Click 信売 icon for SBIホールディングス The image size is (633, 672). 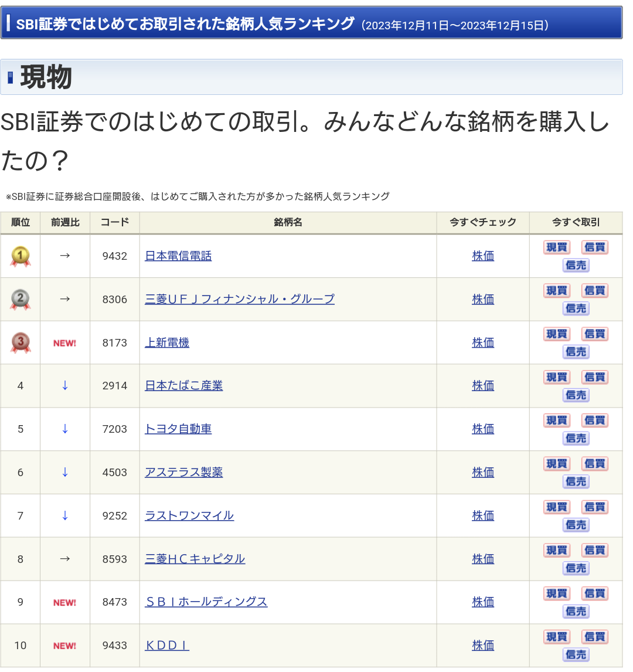pyautogui.click(x=576, y=612)
